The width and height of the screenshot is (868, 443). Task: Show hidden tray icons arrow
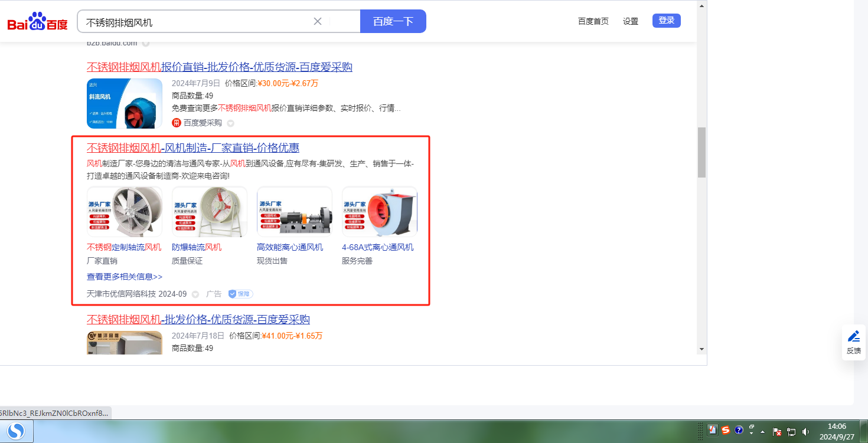pos(763,431)
